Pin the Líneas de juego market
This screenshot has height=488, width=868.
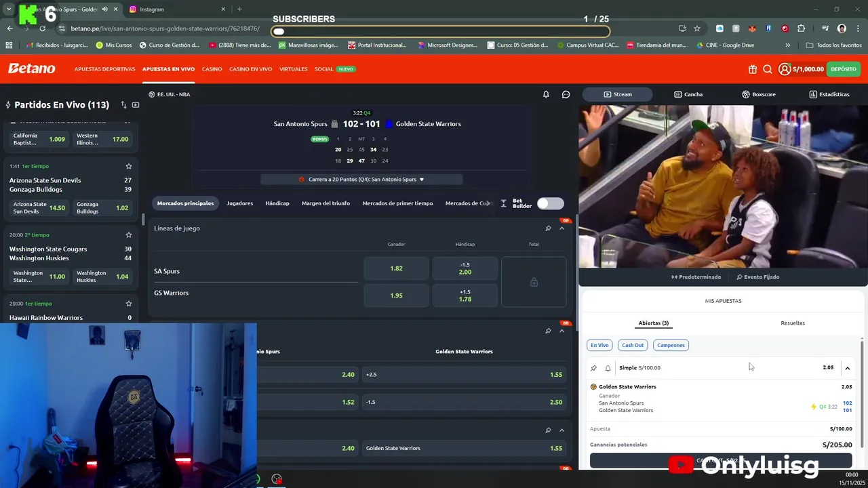click(x=548, y=228)
